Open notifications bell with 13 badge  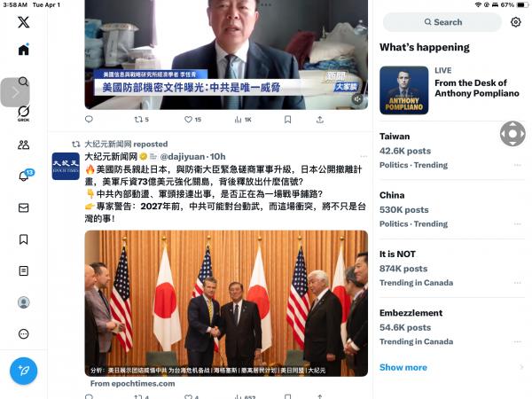click(25, 176)
